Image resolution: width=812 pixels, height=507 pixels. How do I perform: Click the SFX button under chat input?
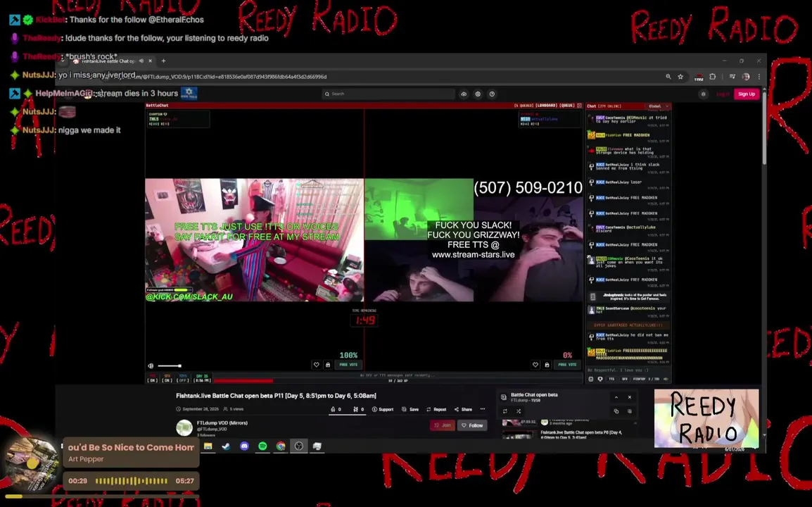(625, 379)
